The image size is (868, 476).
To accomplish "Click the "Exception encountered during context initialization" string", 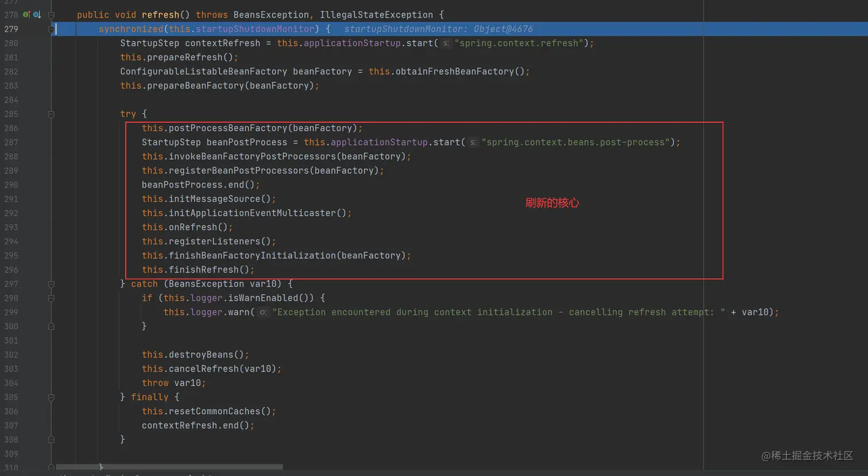I will 498,312.
